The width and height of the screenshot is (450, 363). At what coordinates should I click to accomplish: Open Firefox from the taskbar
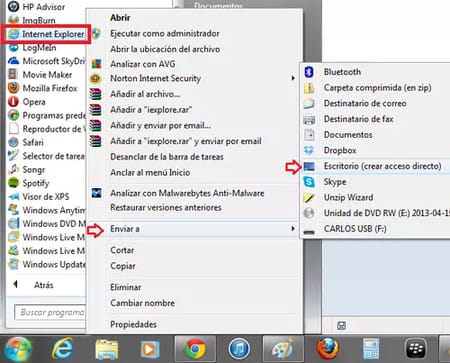(x=328, y=349)
